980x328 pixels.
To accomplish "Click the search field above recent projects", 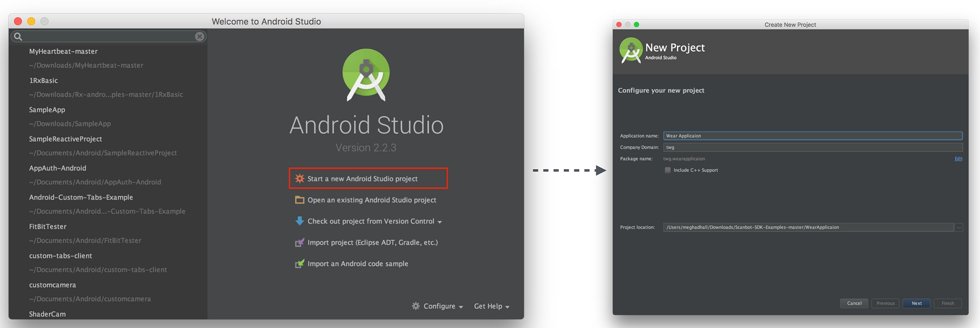I will pyautogui.click(x=108, y=36).
